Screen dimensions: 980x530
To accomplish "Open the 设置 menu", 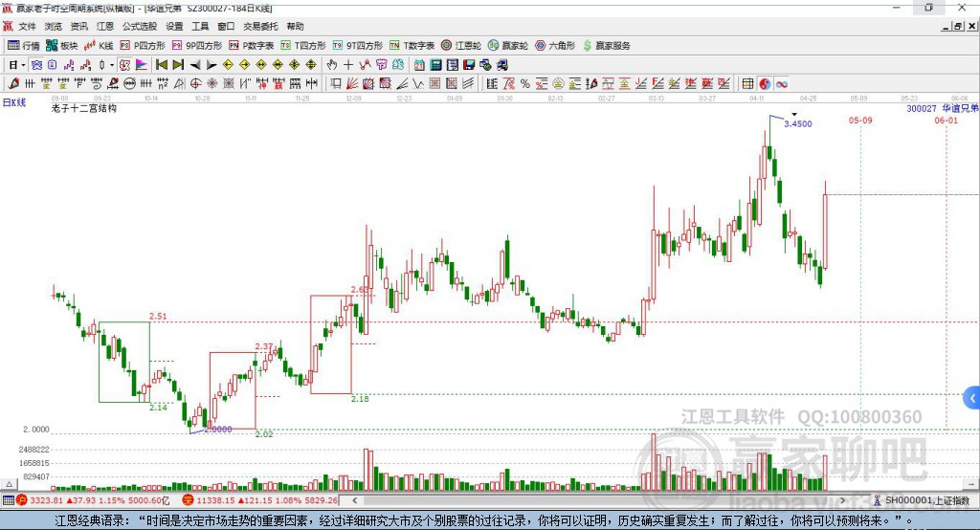I will click(x=174, y=26).
